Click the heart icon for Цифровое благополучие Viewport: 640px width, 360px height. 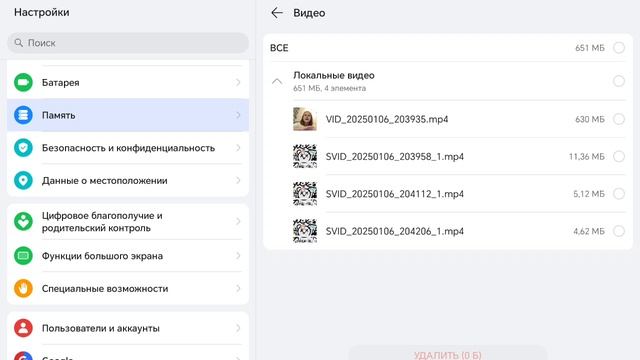coord(23,221)
